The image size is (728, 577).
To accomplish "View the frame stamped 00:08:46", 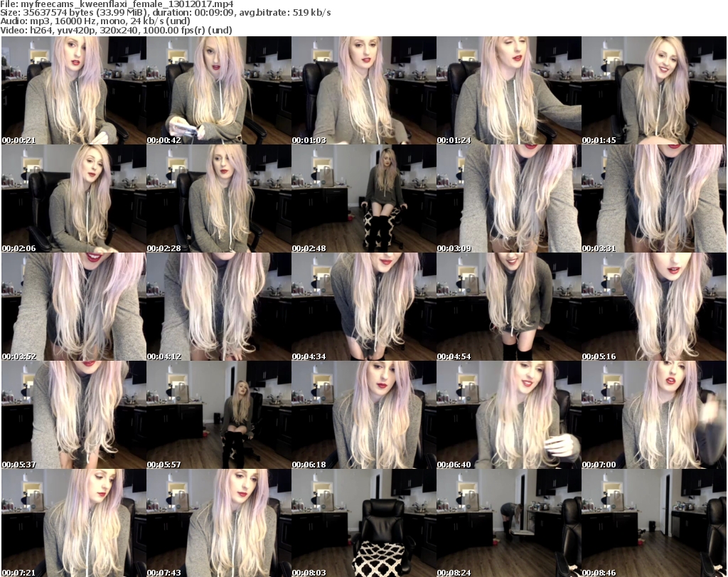I will (654, 523).
